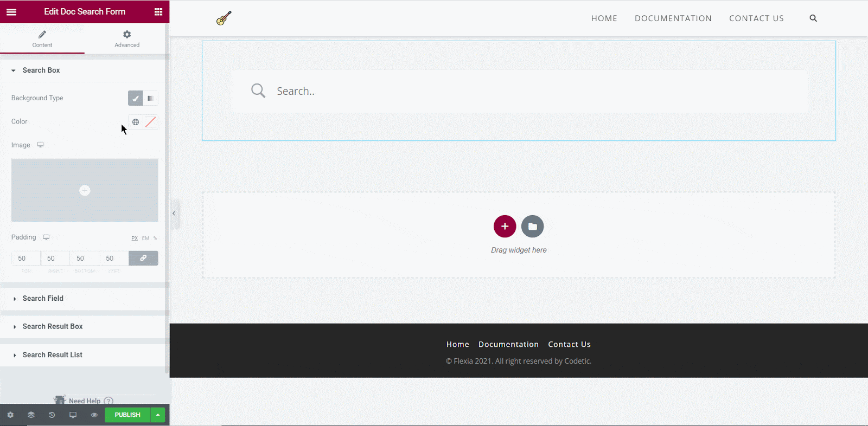The height and width of the screenshot is (426, 868).
Task: Click the green PUBLISH button
Action: pos(127,415)
